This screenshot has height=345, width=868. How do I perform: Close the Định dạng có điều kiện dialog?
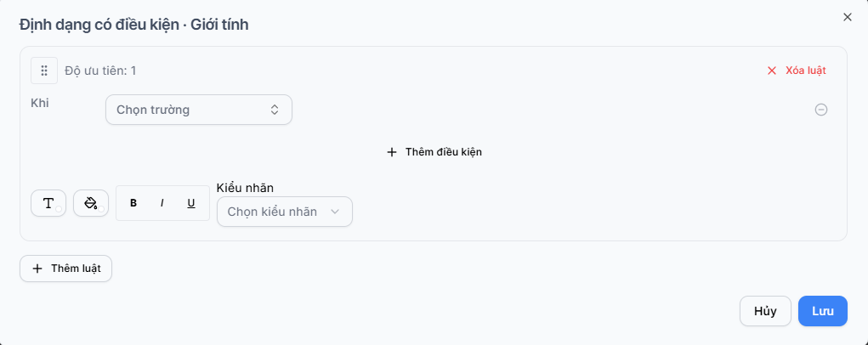pos(847,17)
